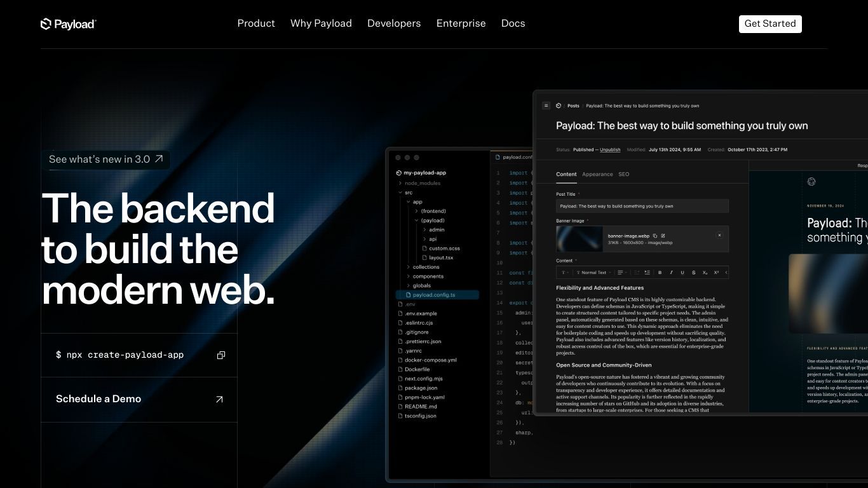Click indent icon in editor toolbar
The height and width of the screenshot is (488, 868).
click(647, 273)
